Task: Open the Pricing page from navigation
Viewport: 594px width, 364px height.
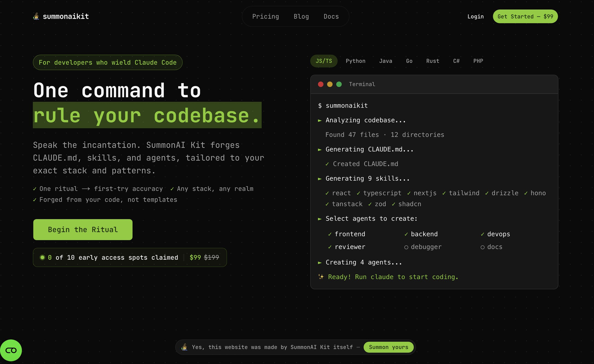Action: 265,17
